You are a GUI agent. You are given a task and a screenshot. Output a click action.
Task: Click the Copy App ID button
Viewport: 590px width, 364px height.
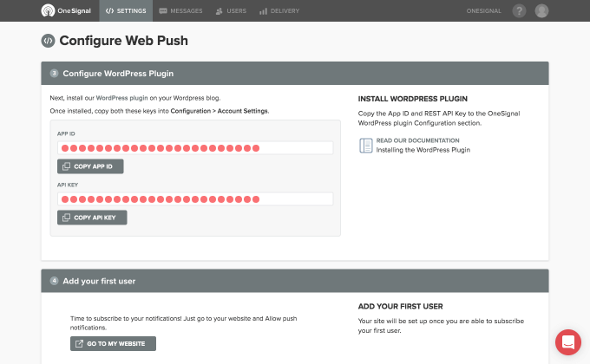pyautogui.click(x=90, y=166)
